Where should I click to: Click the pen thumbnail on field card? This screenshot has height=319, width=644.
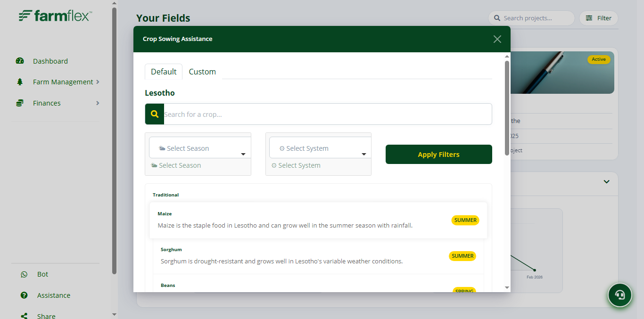[x=562, y=73]
